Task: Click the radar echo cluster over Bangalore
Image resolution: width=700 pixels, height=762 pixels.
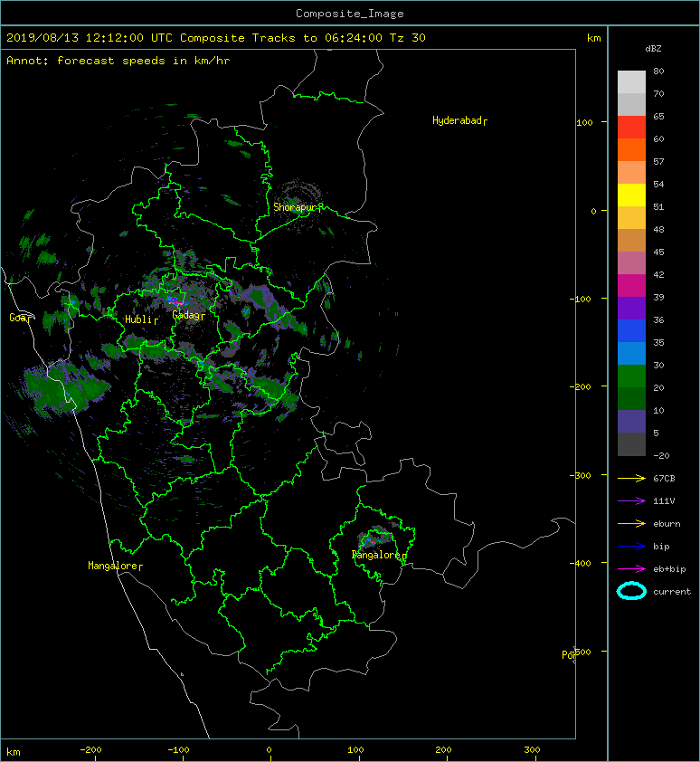Action: click(375, 537)
